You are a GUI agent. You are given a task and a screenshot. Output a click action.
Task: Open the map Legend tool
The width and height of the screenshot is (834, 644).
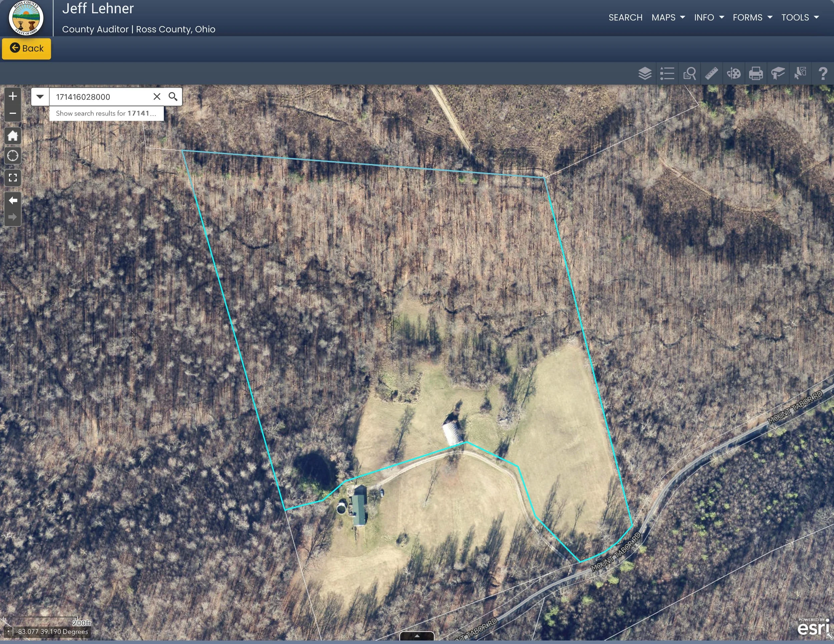click(x=667, y=73)
